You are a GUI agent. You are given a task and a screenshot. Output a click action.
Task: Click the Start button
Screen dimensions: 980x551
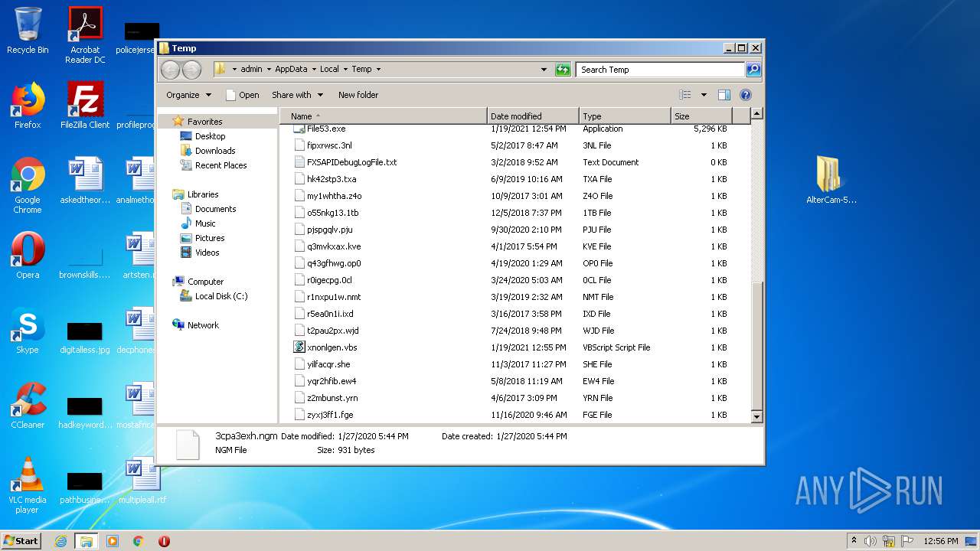[x=21, y=541]
